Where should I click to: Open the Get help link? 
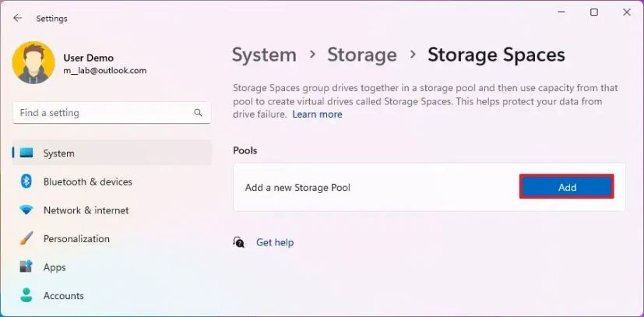pos(275,242)
